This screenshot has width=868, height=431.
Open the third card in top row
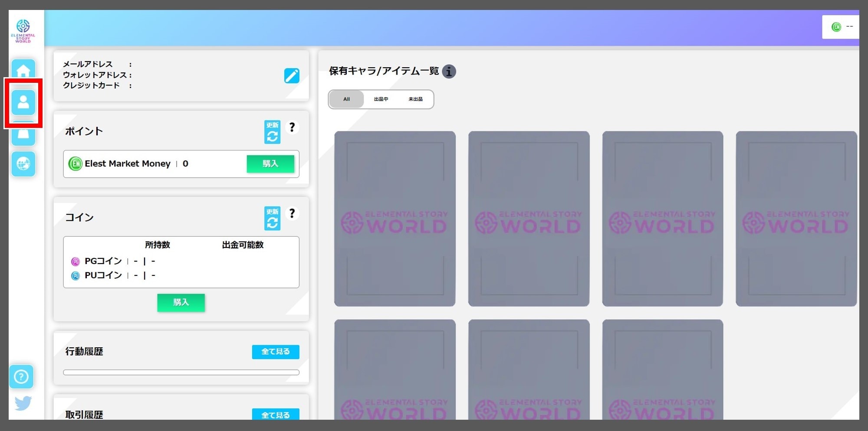663,219
